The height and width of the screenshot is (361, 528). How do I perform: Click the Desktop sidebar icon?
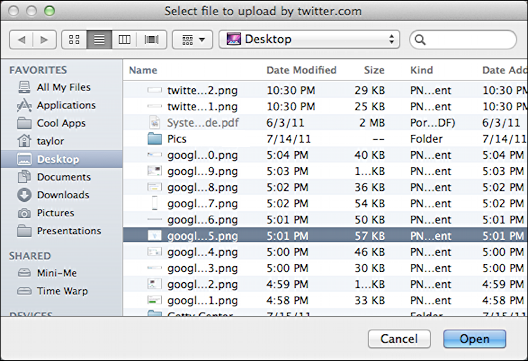coord(24,159)
